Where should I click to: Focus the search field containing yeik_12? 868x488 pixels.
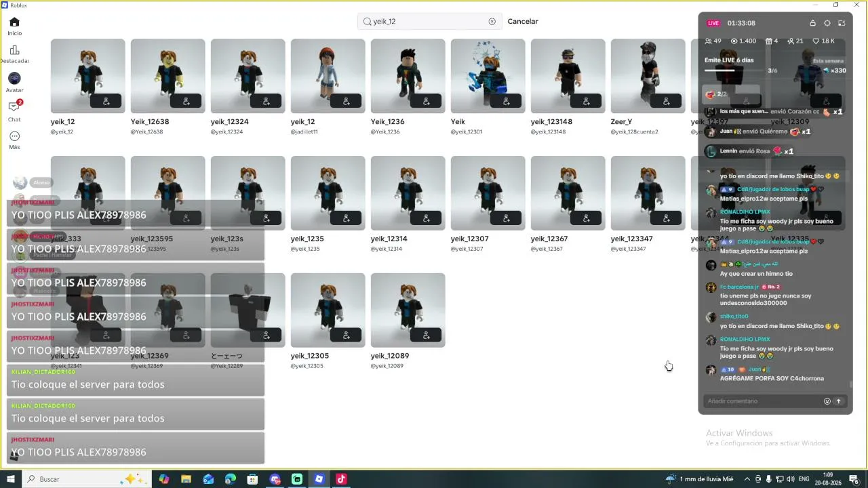point(430,22)
